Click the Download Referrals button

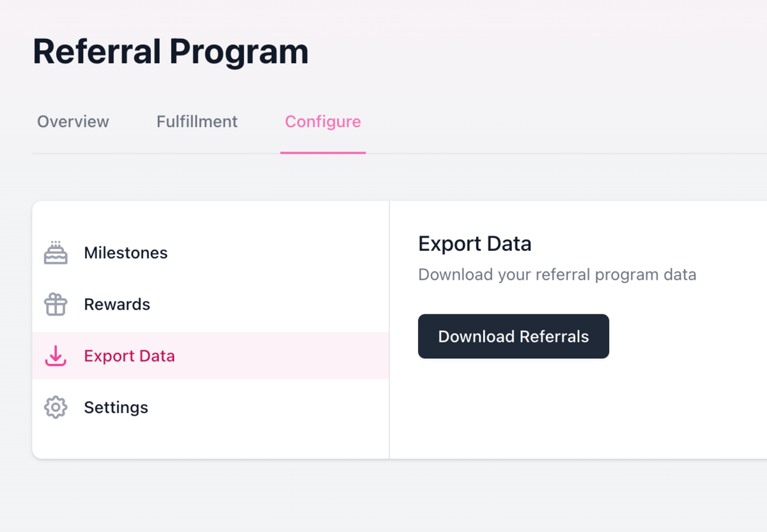513,336
